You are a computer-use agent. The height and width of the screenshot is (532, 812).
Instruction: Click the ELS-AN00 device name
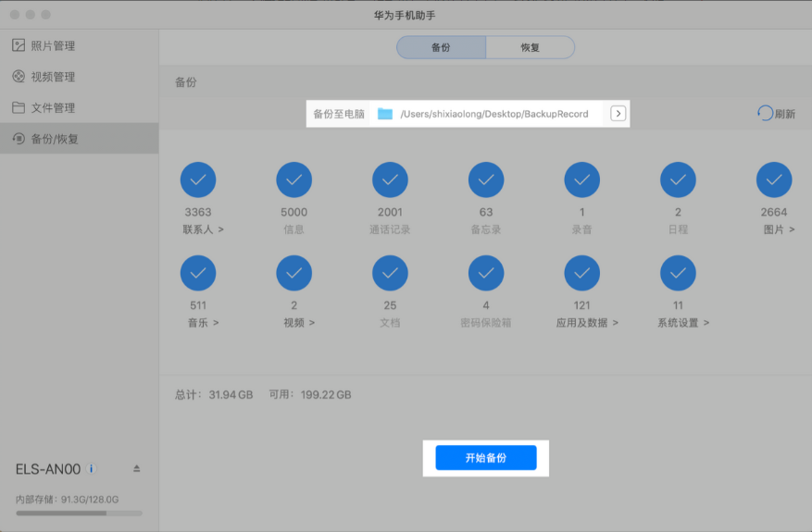click(x=47, y=469)
